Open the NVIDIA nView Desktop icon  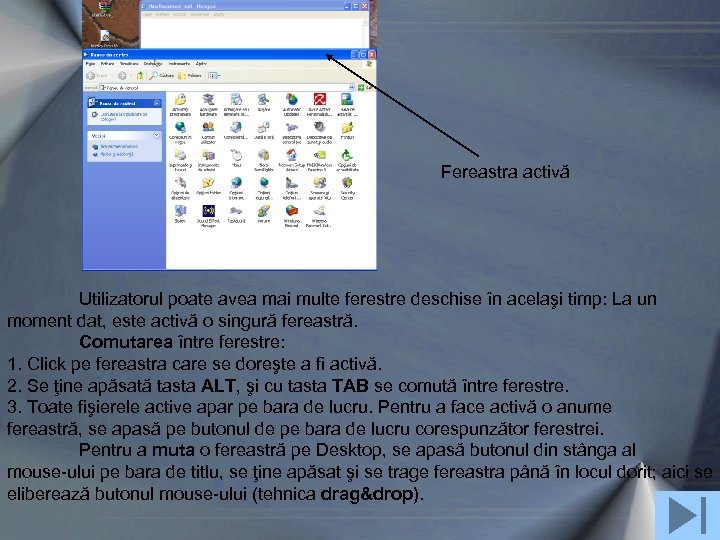click(320, 155)
